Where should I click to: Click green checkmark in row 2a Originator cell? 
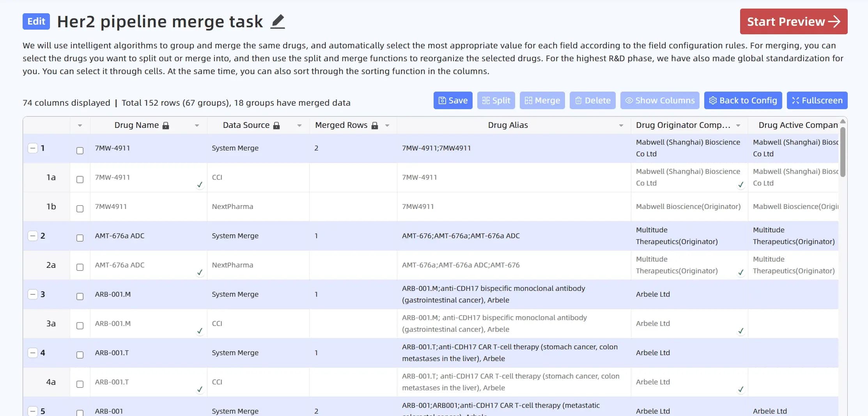pyautogui.click(x=740, y=272)
